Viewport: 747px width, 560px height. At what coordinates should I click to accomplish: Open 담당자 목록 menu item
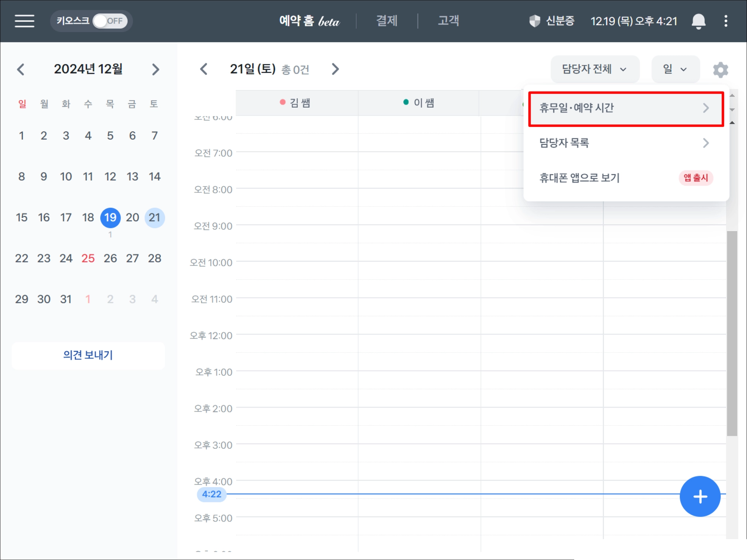tap(626, 143)
